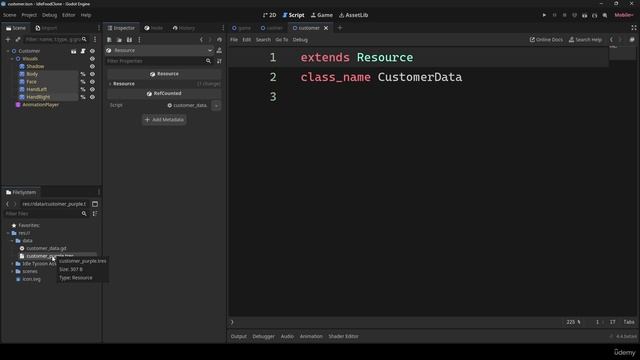Switch to the Import dock tab
The width and height of the screenshot is (640, 360).
[46, 28]
